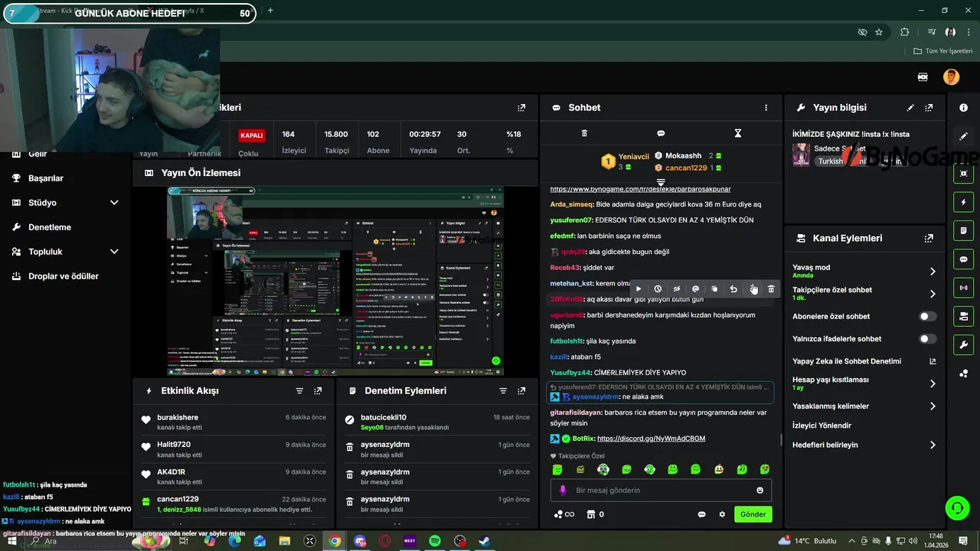Click the lightning bolt icon in right sidebar
Screen dimensions: 980x551
point(963,202)
